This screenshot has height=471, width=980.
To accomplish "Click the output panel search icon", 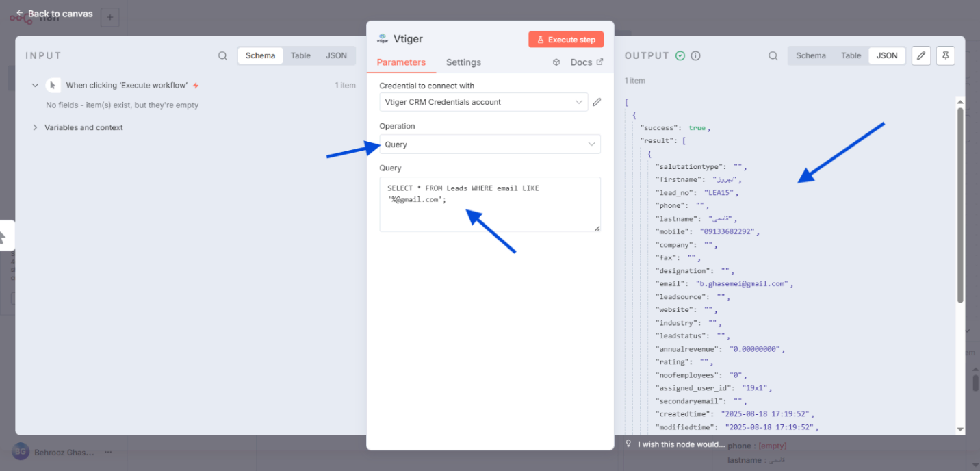I will point(773,56).
